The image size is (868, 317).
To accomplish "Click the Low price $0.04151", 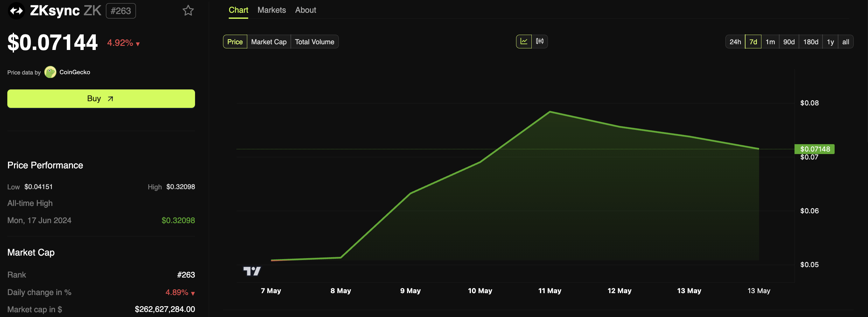I will click(x=38, y=187).
